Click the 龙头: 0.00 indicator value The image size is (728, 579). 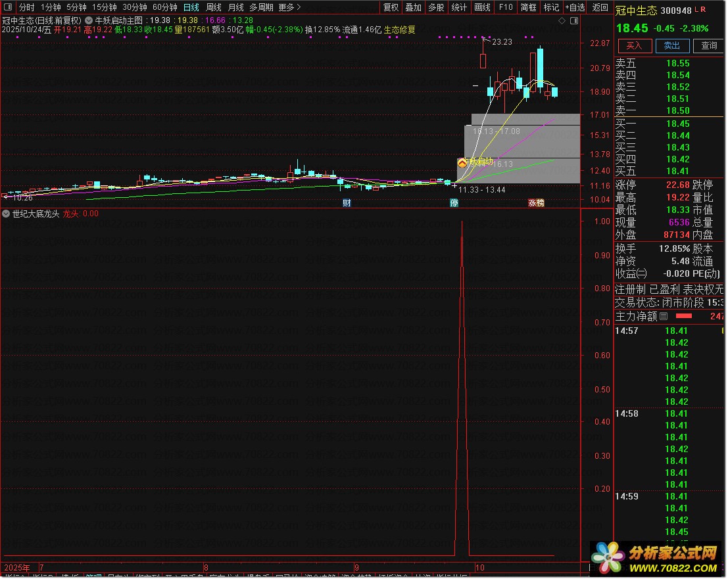pyautogui.click(x=81, y=214)
